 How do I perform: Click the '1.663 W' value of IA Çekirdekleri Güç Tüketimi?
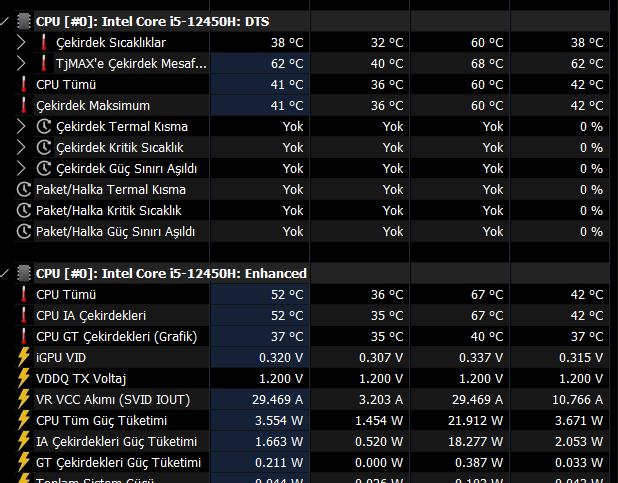coord(279,442)
